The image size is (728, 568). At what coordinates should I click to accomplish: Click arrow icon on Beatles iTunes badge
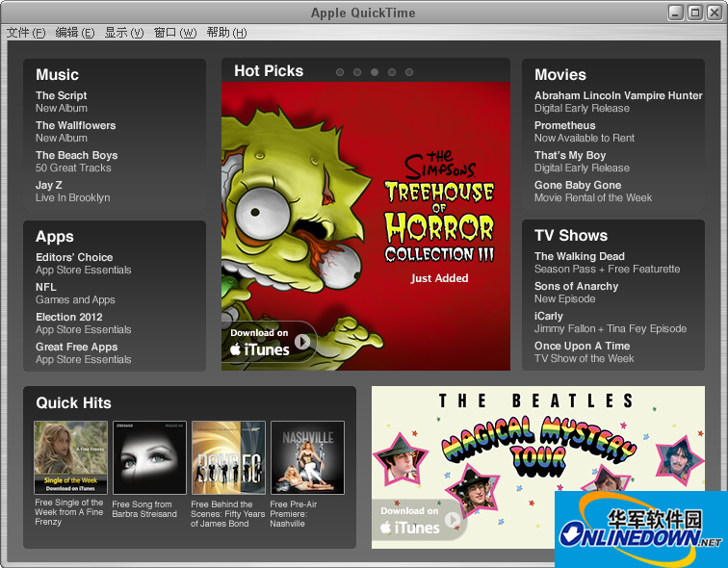[453, 519]
